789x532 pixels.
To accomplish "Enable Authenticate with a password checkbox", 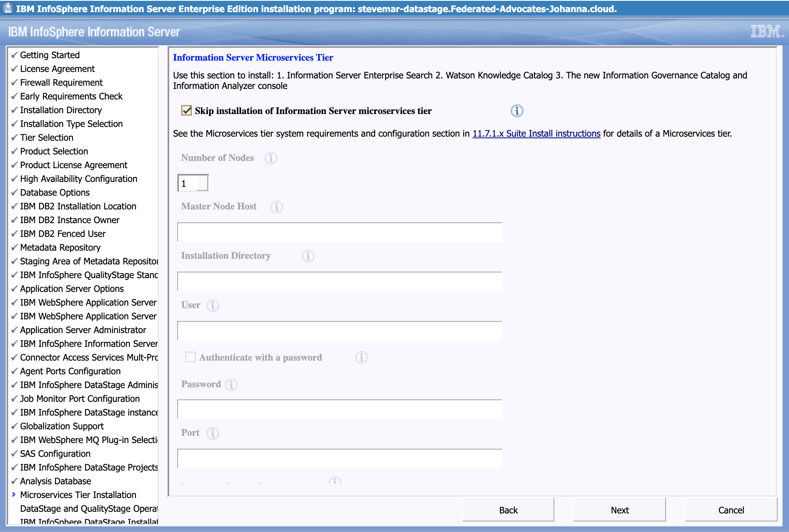I will pos(190,357).
